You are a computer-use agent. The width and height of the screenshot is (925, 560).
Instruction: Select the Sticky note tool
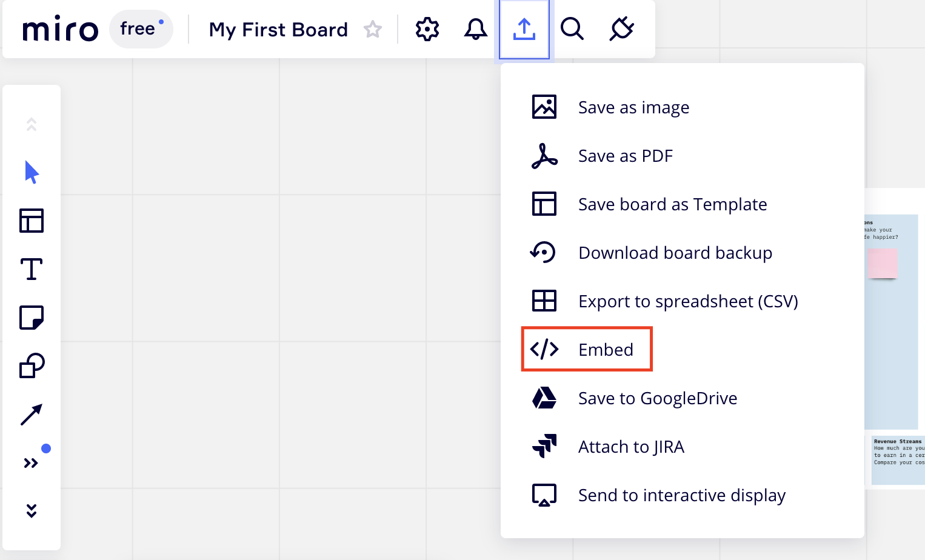coord(32,318)
